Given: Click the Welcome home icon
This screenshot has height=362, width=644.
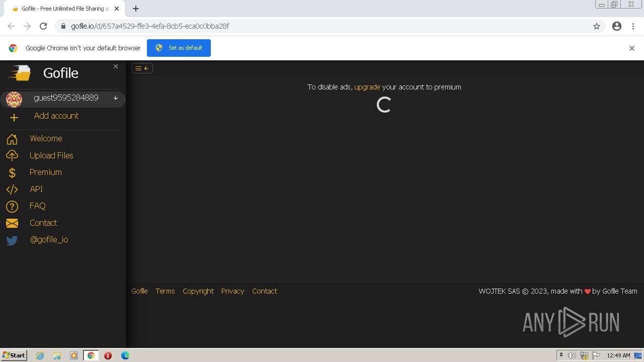Looking at the screenshot, I should point(12,139).
